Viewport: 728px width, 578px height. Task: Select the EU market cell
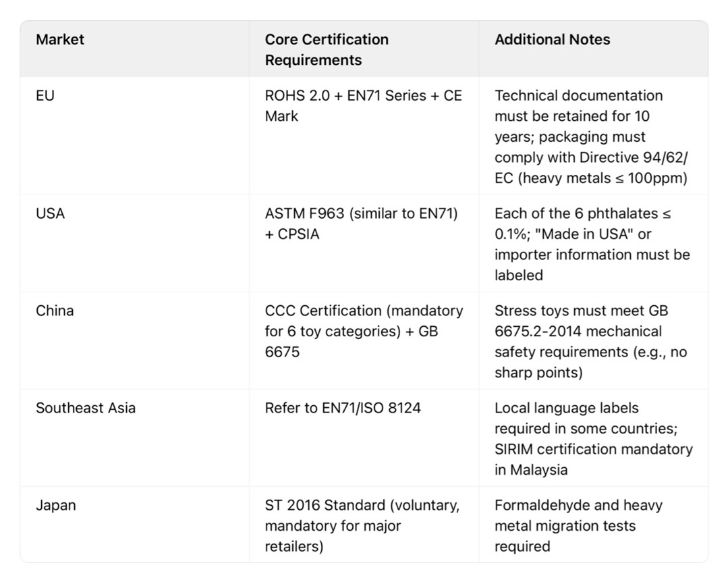pos(45,96)
